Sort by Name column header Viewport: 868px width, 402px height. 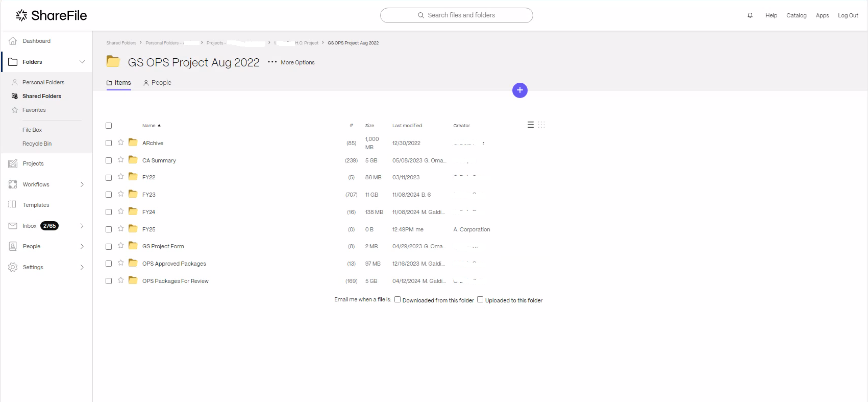coord(152,126)
